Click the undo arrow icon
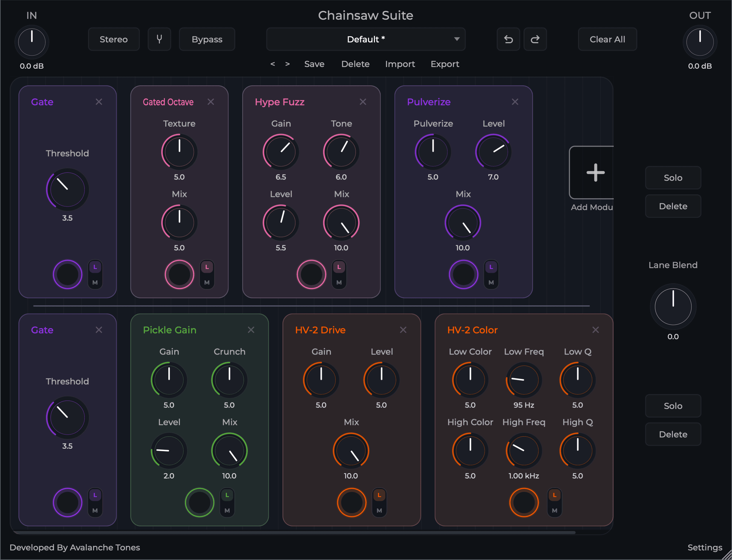The height and width of the screenshot is (560, 732). (x=508, y=39)
